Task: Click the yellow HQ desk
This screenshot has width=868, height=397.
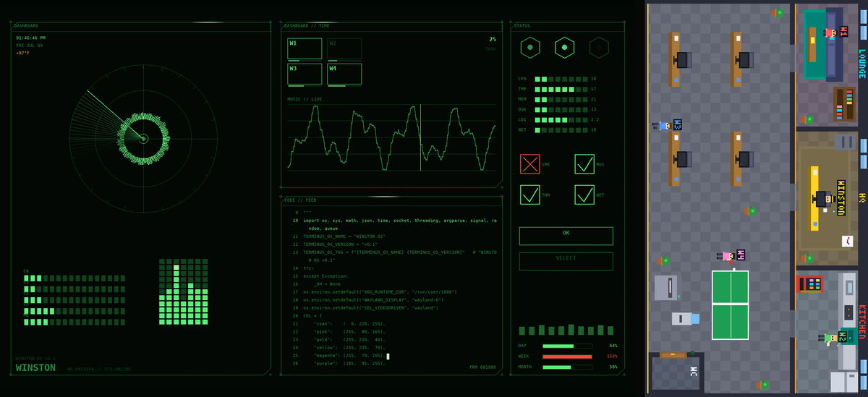Action: [814, 198]
